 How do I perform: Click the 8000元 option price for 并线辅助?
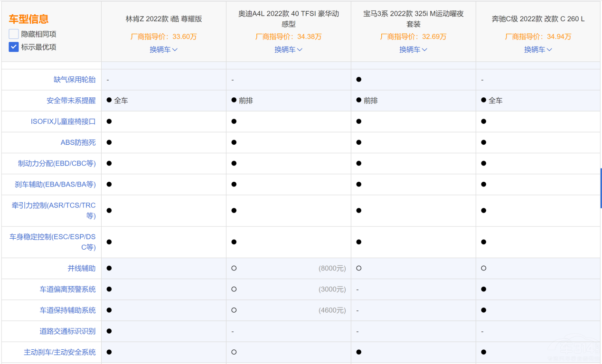point(332,268)
